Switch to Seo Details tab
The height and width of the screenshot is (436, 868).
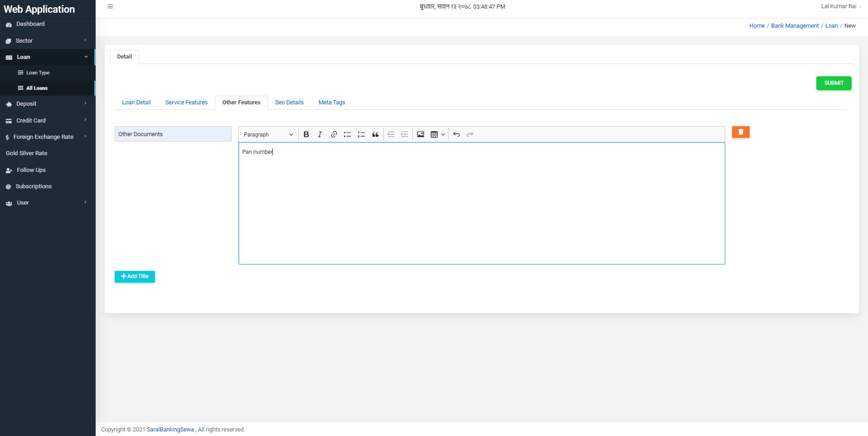point(289,103)
